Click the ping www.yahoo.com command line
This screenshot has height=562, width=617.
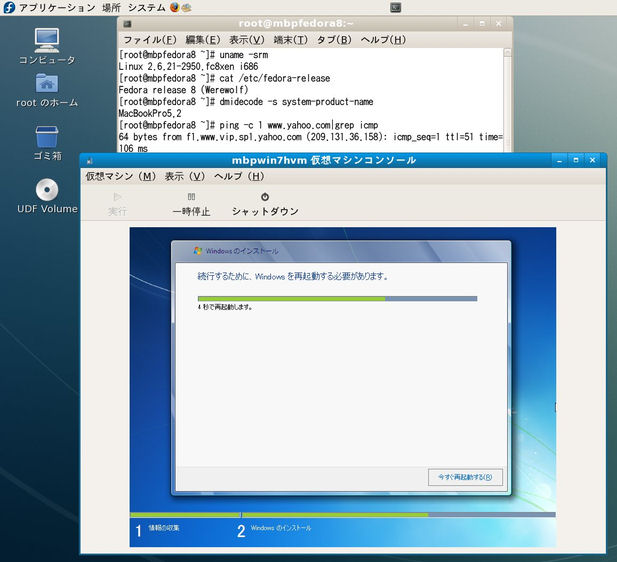tap(248, 126)
